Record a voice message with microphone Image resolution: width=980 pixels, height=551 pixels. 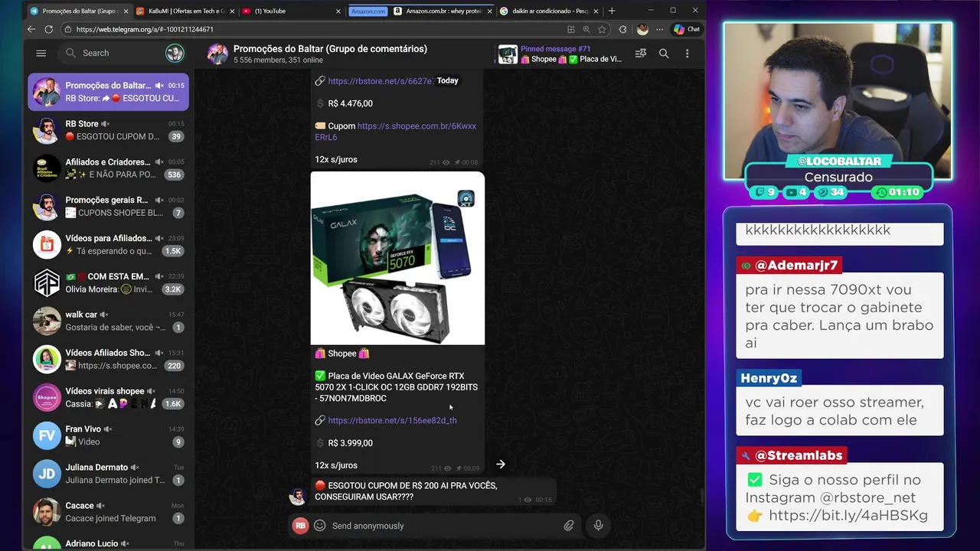click(x=598, y=525)
